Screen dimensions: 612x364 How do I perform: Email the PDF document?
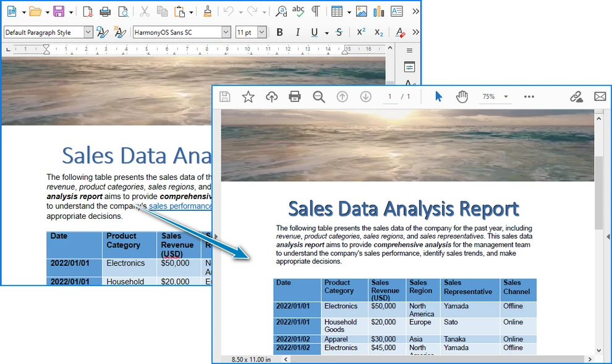pyautogui.click(x=600, y=96)
